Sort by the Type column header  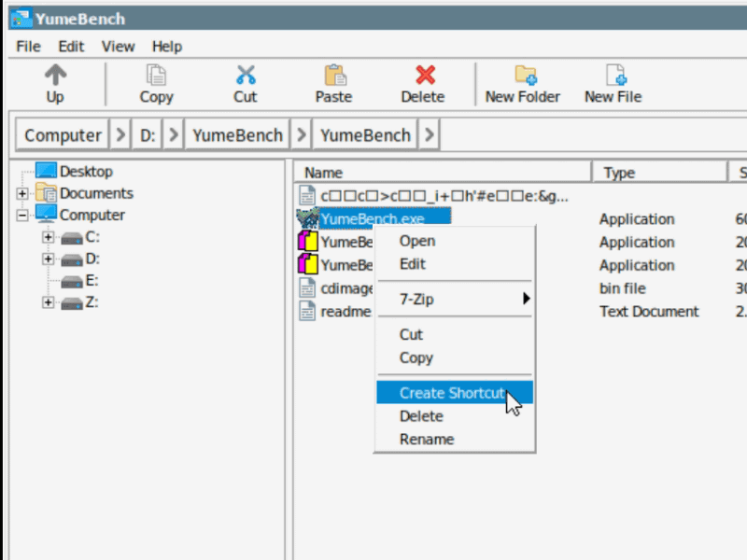660,173
